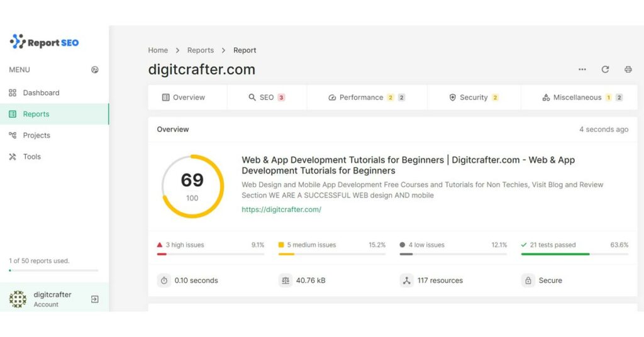Switch to the SEO tab
The height and width of the screenshot is (337, 644).
click(x=267, y=97)
